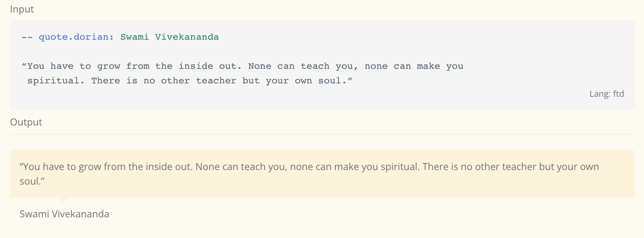Screen dimensions: 644x238
Task: Select the 'quote.dorian' token in code
Action: click(x=74, y=37)
